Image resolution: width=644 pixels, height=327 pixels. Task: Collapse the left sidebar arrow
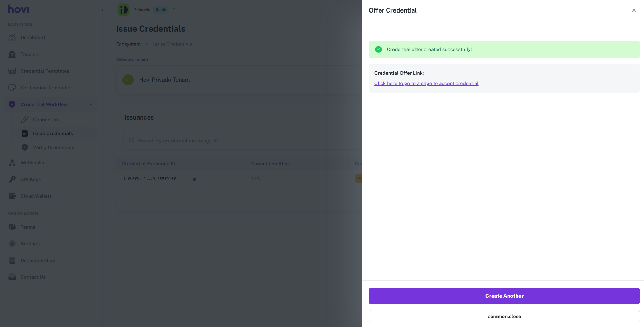tap(102, 10)
